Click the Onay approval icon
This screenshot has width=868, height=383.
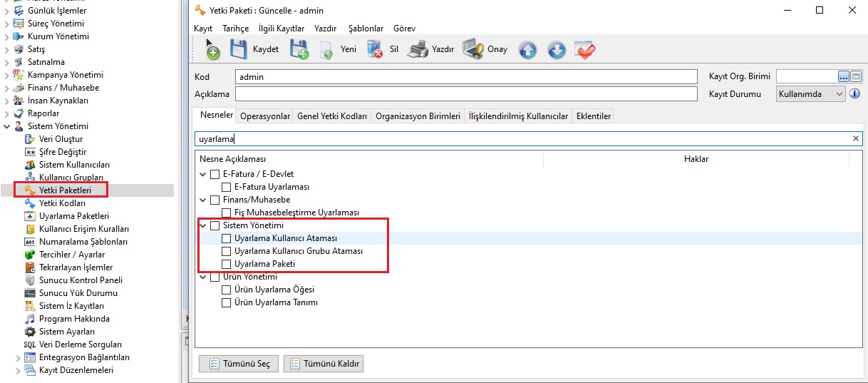click(x=472, y=49)
